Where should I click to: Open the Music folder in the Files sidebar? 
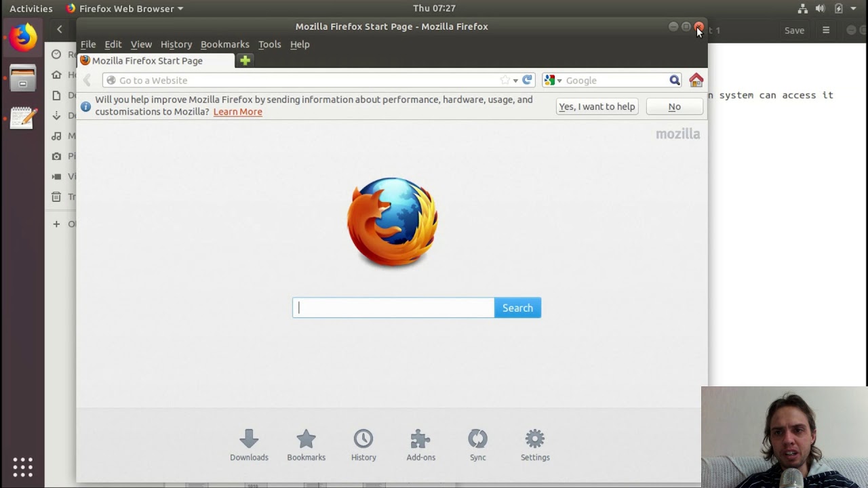(x=56, y=136)
